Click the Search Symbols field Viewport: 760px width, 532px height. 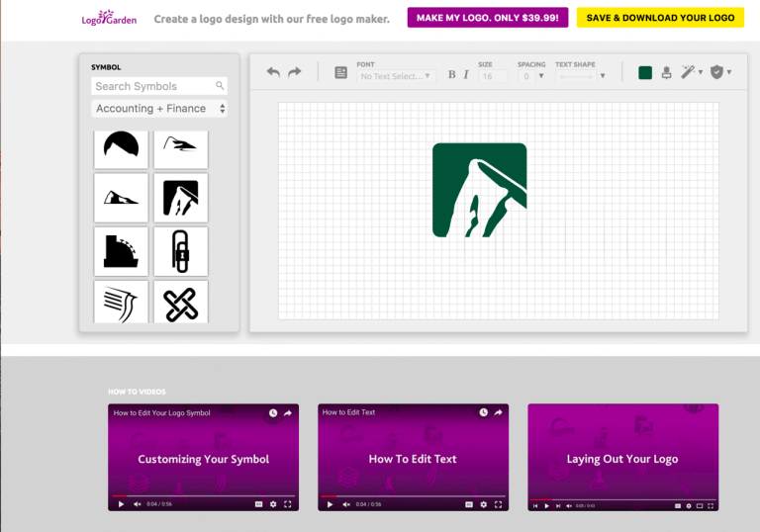(x=159, y=86)
